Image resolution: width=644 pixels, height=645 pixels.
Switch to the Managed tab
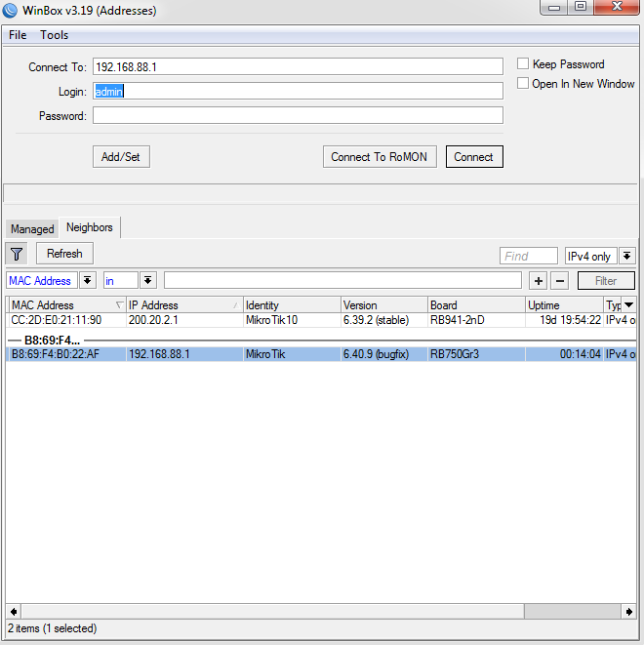coord(32,228)
